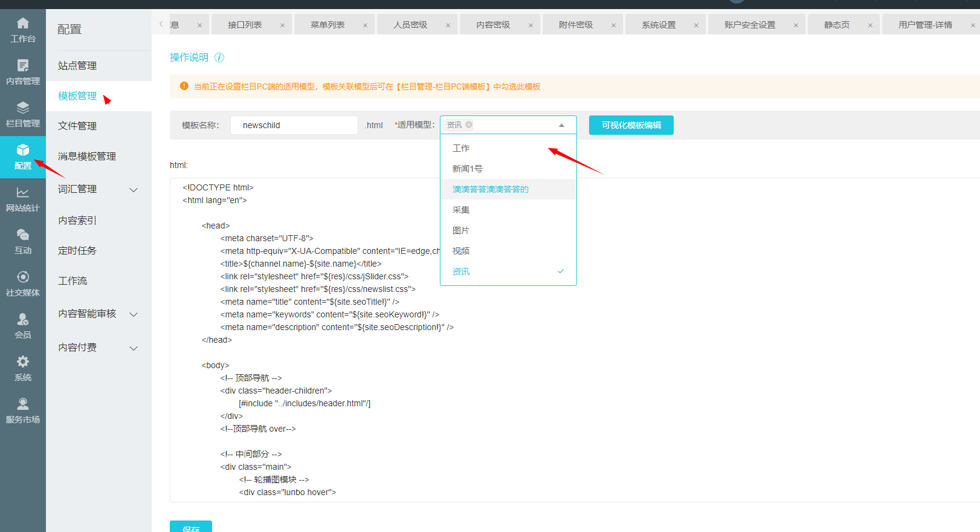Open 系统 gear icon
The width and height of the screenshot is (980, 532).
[23, 362]
